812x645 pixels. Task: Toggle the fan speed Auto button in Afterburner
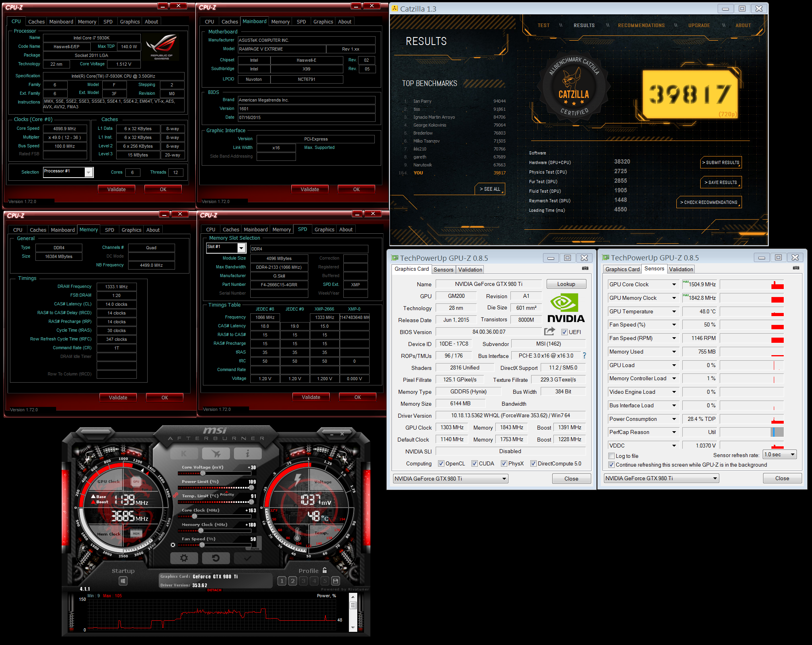(255, 549)
